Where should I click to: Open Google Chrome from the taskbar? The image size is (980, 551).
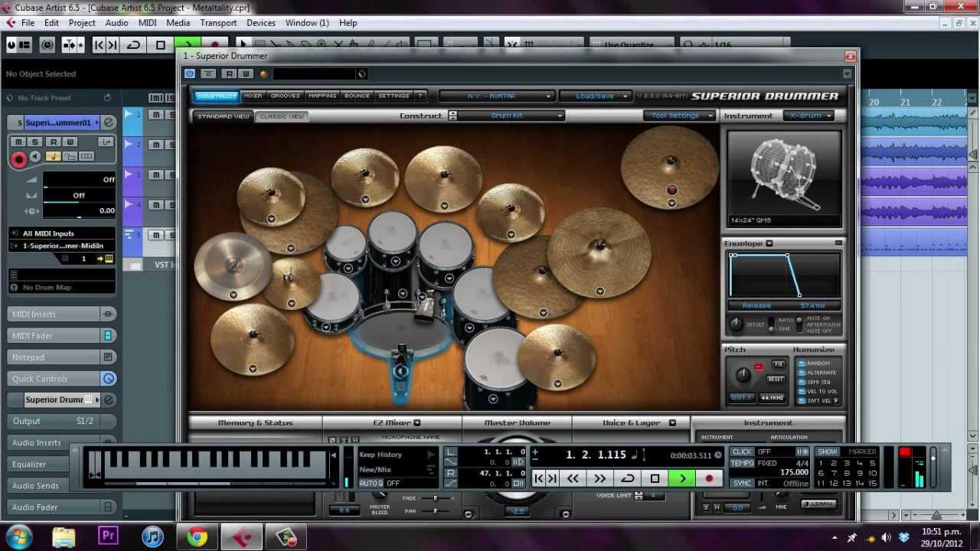click(198, 537)
